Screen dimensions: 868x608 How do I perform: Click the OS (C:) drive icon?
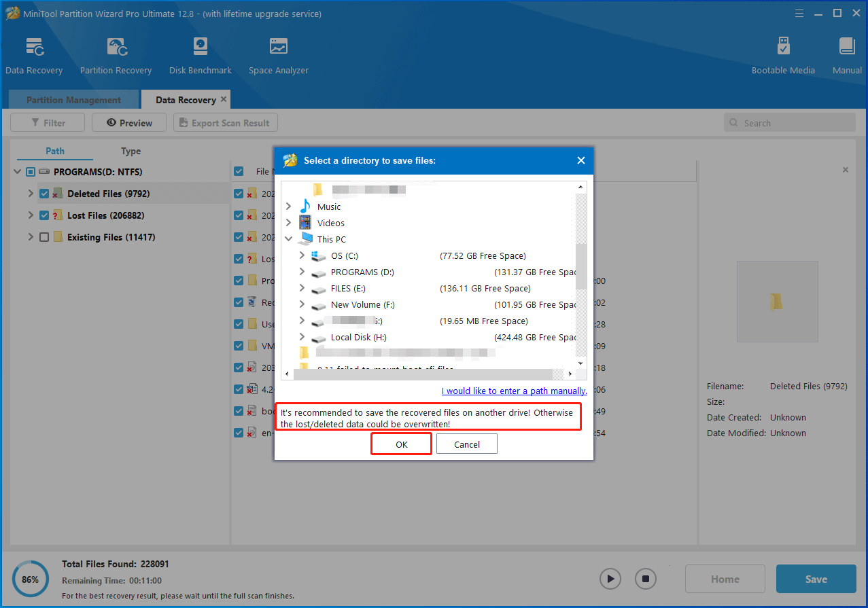[x=319, y=256]
